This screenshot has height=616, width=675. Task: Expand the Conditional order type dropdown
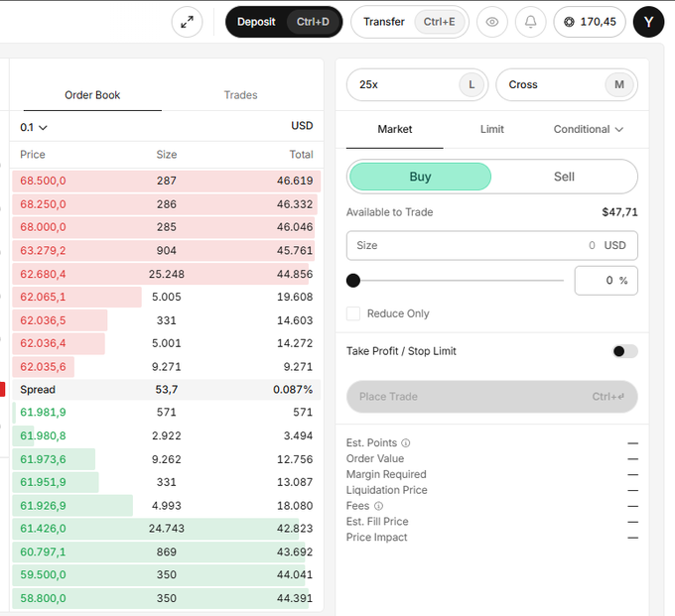coord(588,129)
